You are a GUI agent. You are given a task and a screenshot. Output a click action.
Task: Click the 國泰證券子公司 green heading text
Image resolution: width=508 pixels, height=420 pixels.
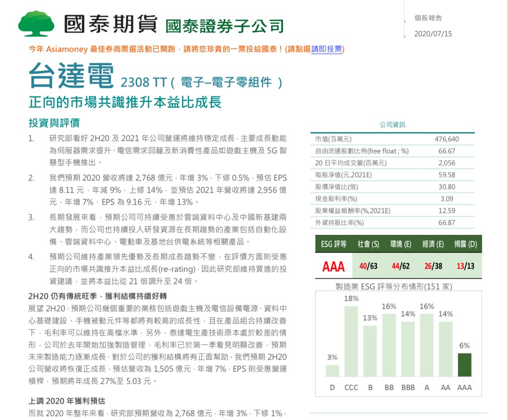click(225, 26)
